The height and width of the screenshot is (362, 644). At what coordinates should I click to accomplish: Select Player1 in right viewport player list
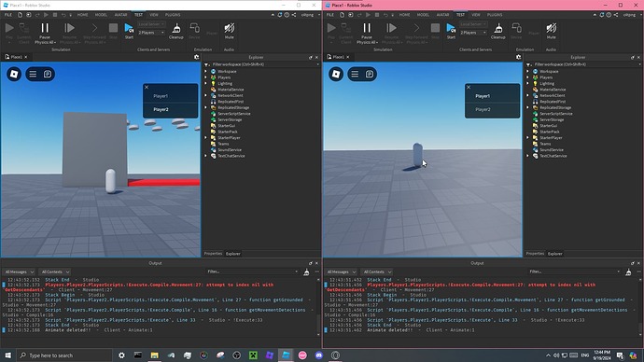click(493, 96)
